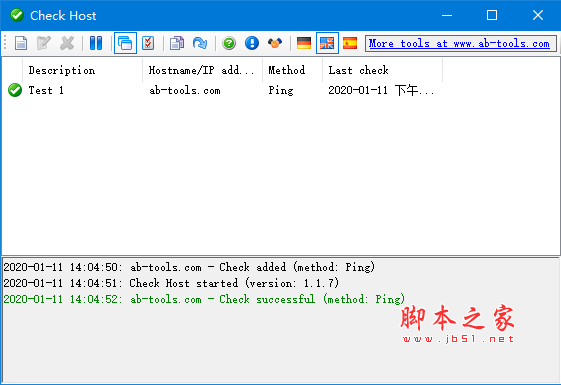Click the new check document icon

(21, 43)
